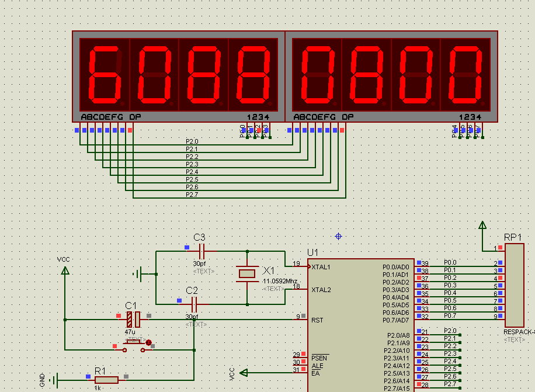Click the <TEXT> placeholder under RP1

(x=515, y=339)
